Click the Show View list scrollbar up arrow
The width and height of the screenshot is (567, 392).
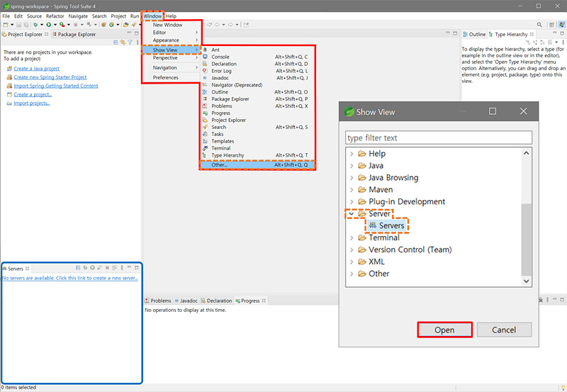(526, 153)
